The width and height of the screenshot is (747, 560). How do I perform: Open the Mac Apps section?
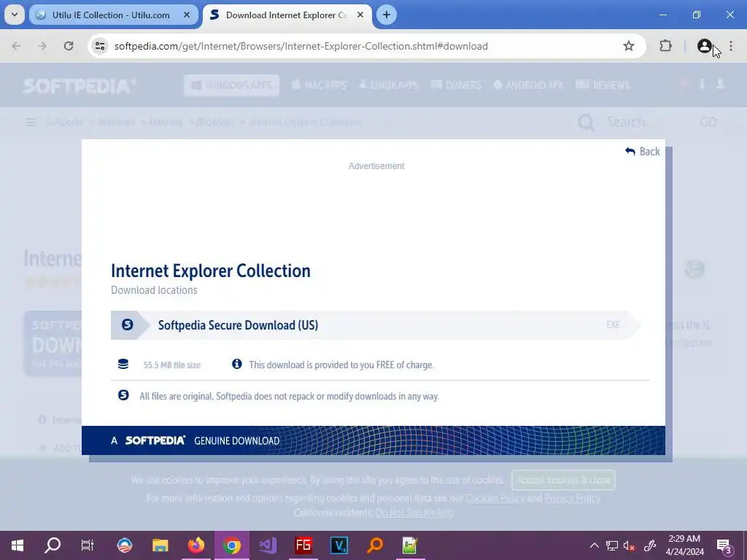click(319, 85)
